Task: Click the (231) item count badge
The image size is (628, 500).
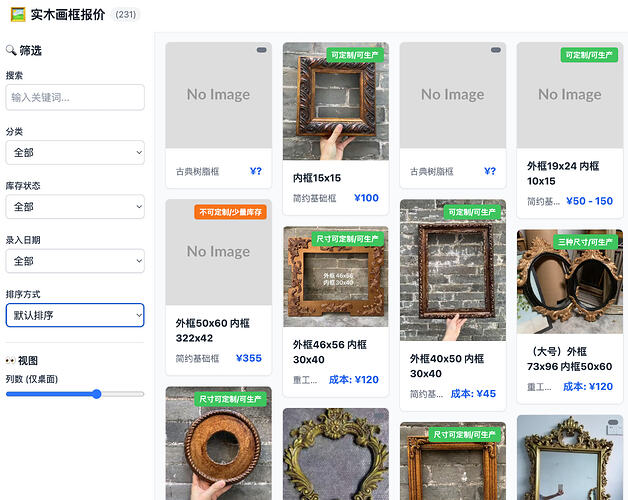Action: (126, 15)
